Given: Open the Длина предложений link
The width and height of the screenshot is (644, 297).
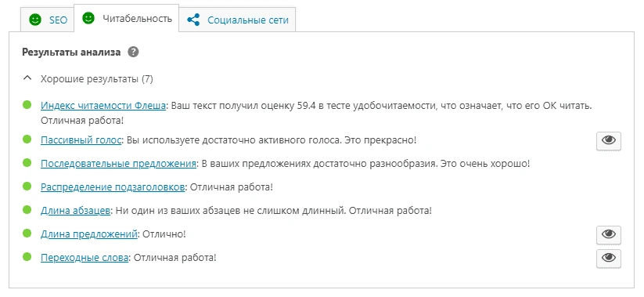Looking at the screenshot, I should [x=88, y=234].
